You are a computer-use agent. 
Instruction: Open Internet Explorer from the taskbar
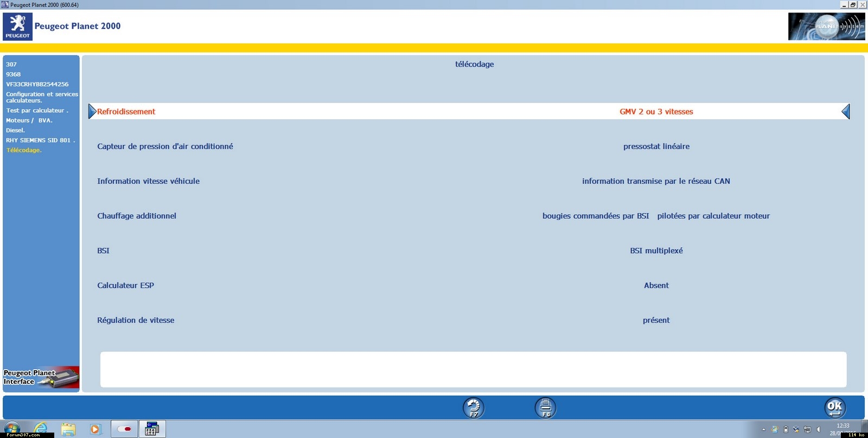pyautogui.click(x=41, y=429)
